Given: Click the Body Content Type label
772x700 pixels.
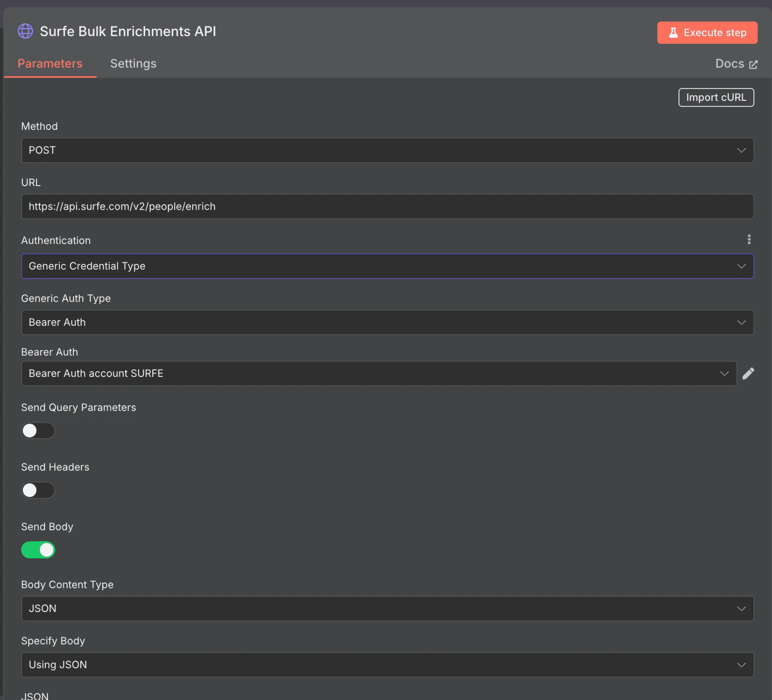Looking at the screenshot, I should tap(67, 584).
